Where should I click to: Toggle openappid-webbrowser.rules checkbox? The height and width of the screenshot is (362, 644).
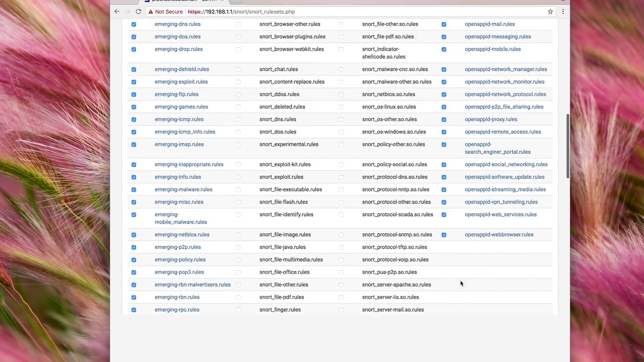coord(444,235)
